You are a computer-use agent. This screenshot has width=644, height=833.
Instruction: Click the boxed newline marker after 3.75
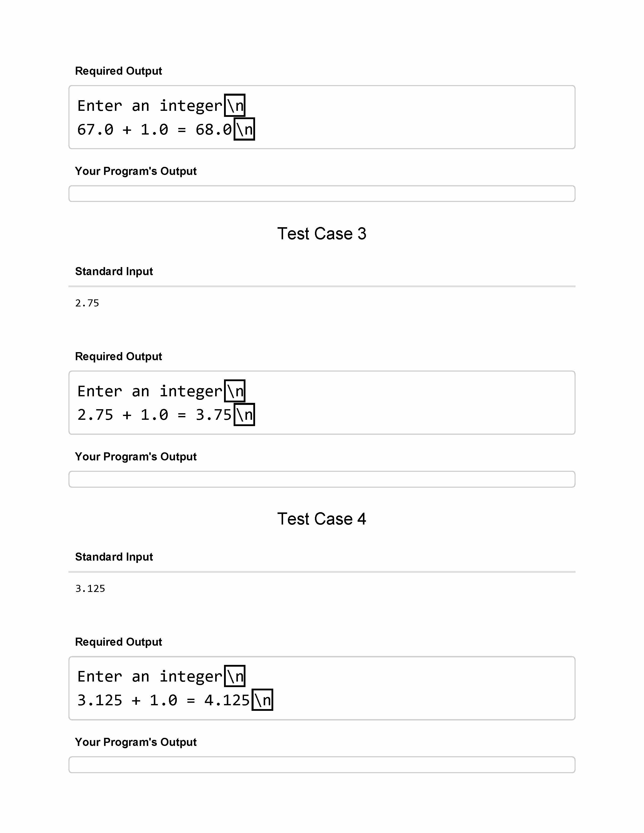point(244,415)
